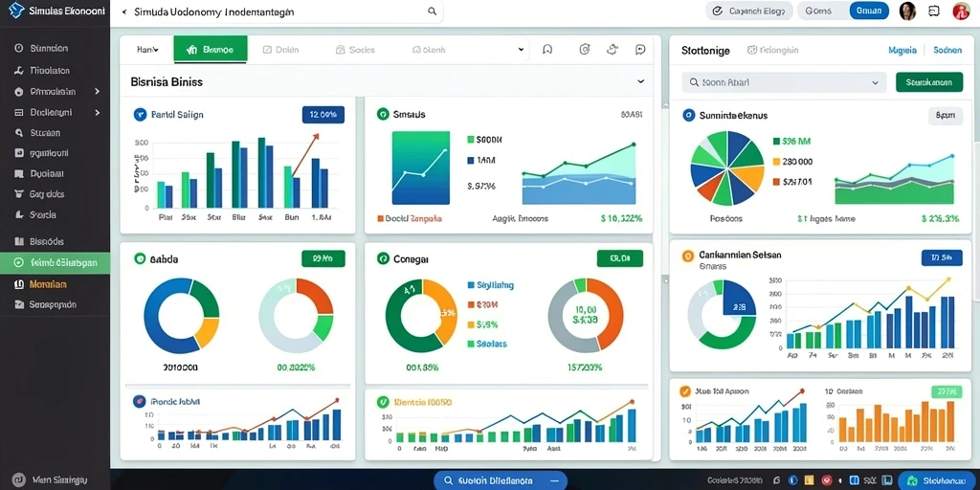Switch to the Gotenh tab
This screenshot has width=980, height=490.
coord(429,50)
